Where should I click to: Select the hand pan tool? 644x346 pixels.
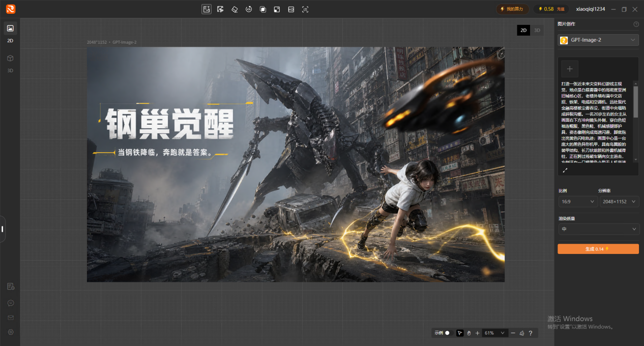pos(469,333)
